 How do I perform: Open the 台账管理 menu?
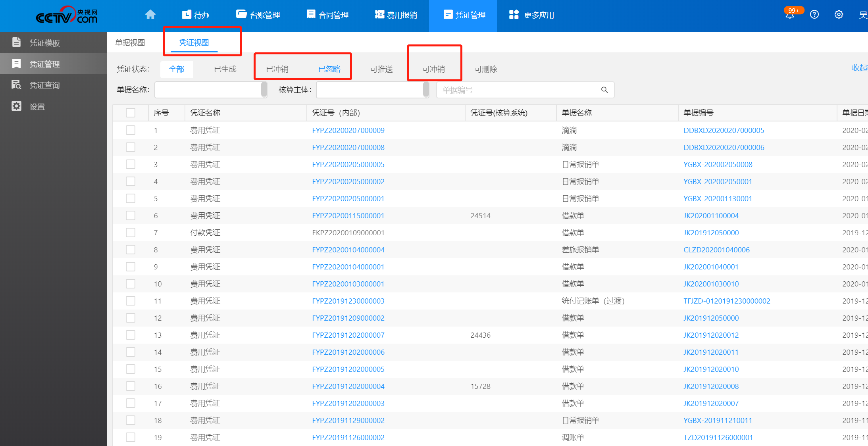[258, 15]
